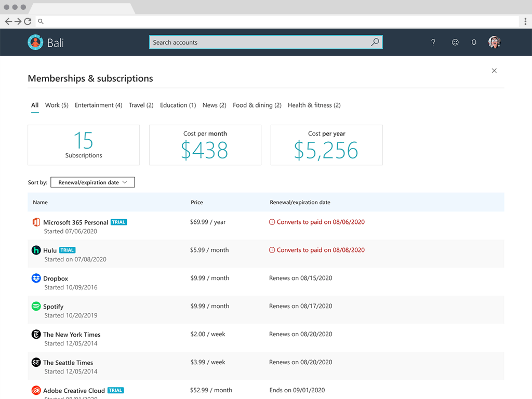Image resolution: width=532 pixels, height=399 pixels.
Task: Click Converts to paid on 08/06/2020
Action: pos(321,222)
